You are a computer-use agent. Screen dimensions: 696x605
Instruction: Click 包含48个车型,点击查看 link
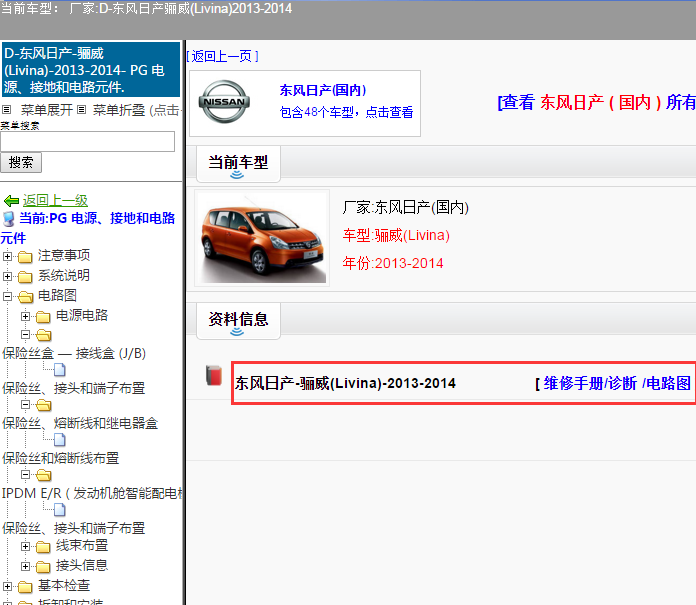click(346, 112)
